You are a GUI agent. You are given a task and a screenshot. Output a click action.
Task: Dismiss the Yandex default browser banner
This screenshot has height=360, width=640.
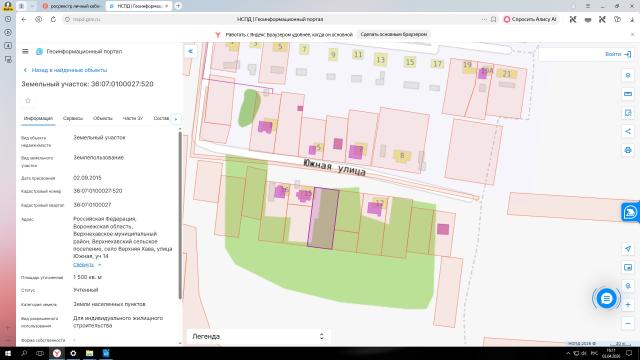(633, 34)
